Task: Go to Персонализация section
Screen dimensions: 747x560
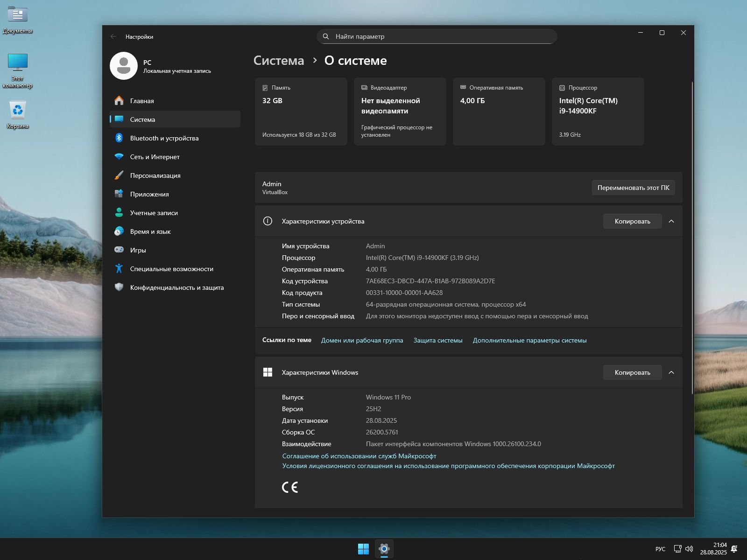Action: click(175, 175)
